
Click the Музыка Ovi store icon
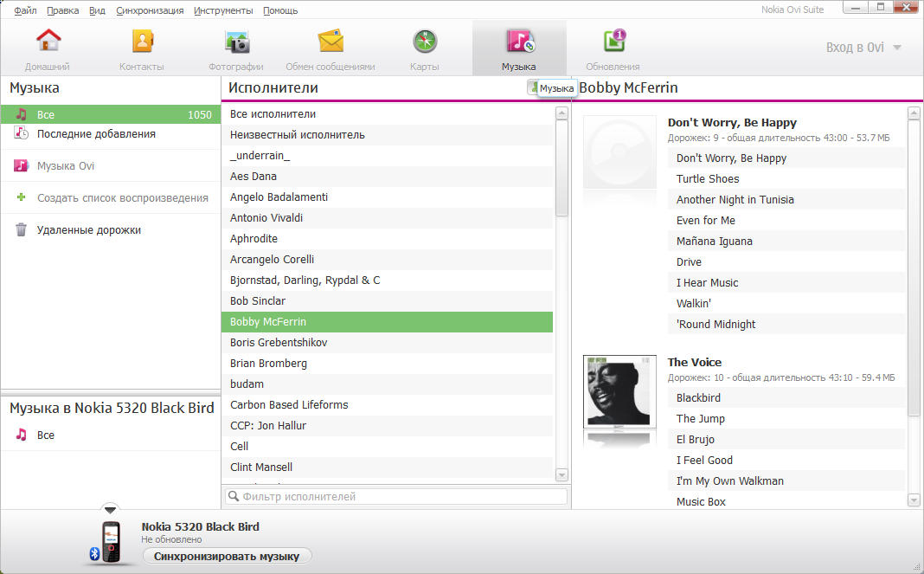tap(22, 165)
